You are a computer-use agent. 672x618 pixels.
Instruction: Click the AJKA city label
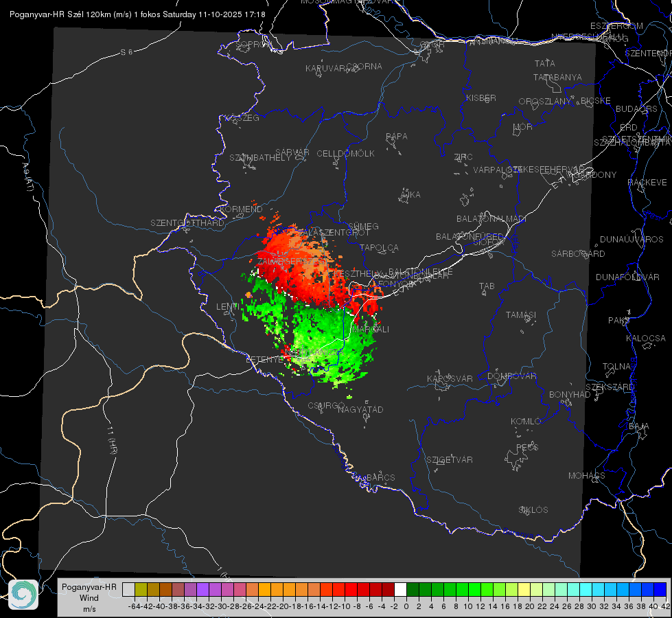point(410,195)
